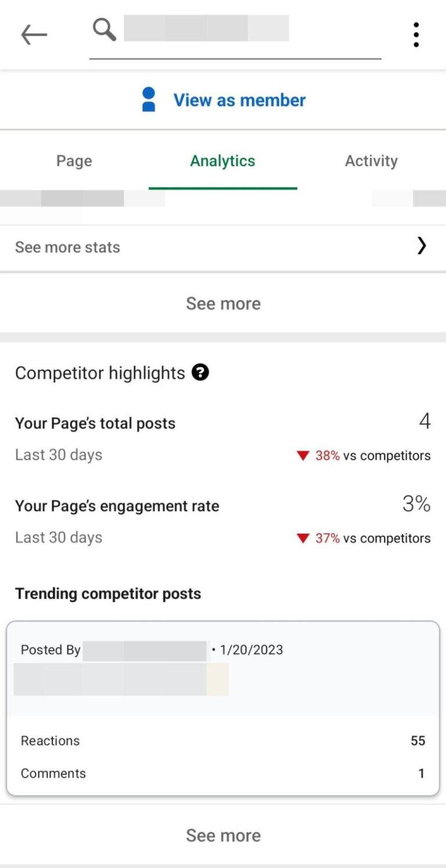Tap the red decline arrow next to 37%

(x=303, y=538)
